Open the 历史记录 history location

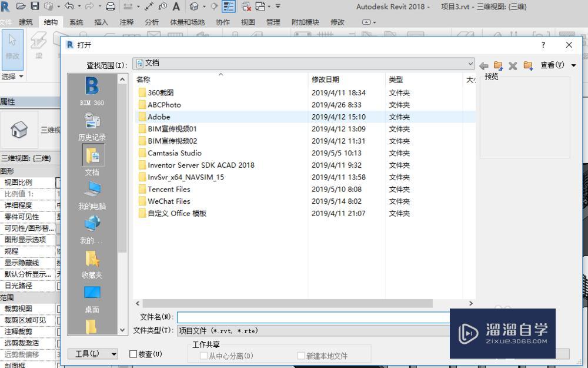coord(92,126)
